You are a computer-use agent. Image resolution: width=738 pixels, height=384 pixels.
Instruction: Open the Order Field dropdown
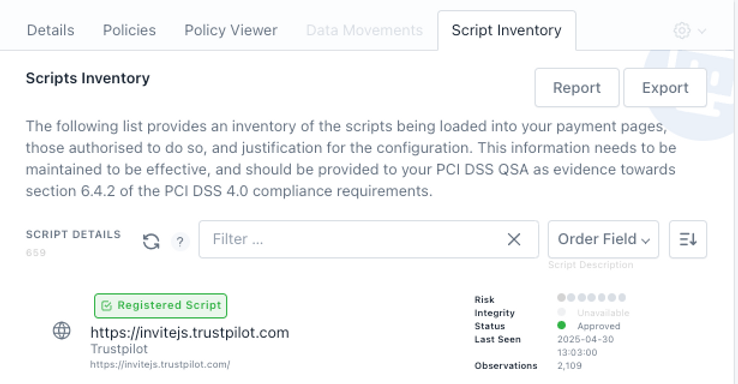[603, 239]
